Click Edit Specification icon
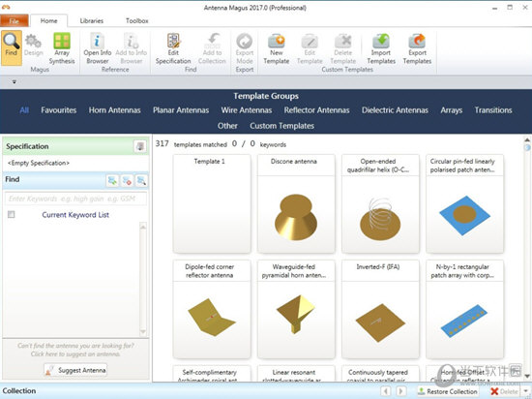Screen dimensions: 532x399 coord(173,48)
